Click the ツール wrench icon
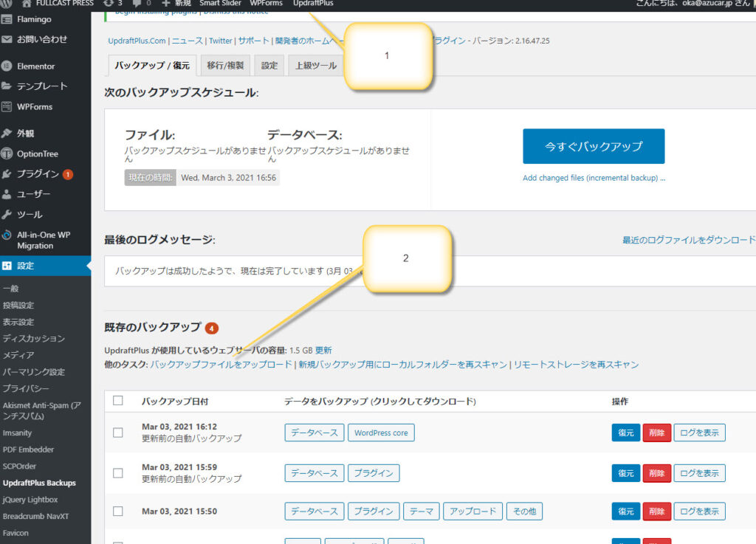Image resolution: width=756 pixels, height=544 pixels. pos(7,214)
